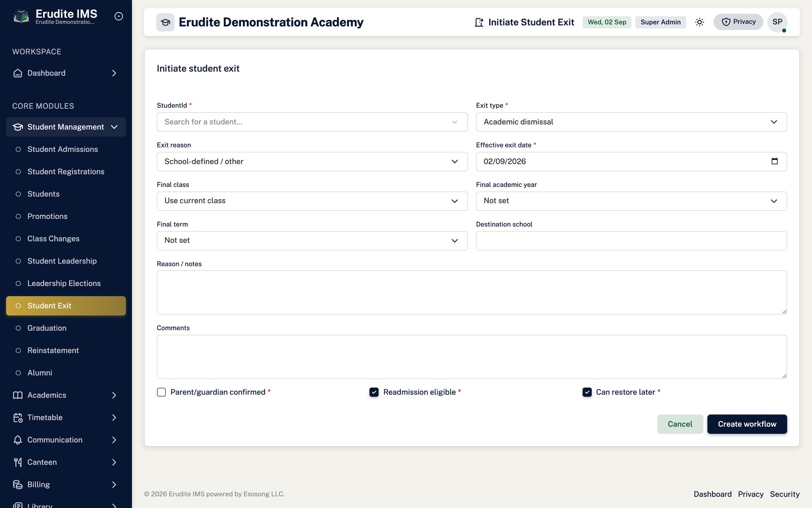Viewport: 812px width, 508px height.
Task: Click the Dashboard home icon in sidebar
Action: (x=18, y=73)
